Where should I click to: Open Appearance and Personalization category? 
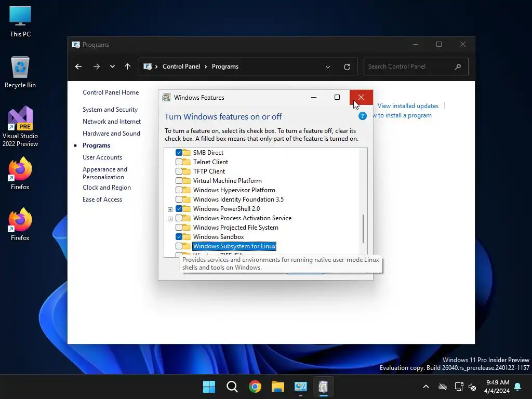[105, 173]
